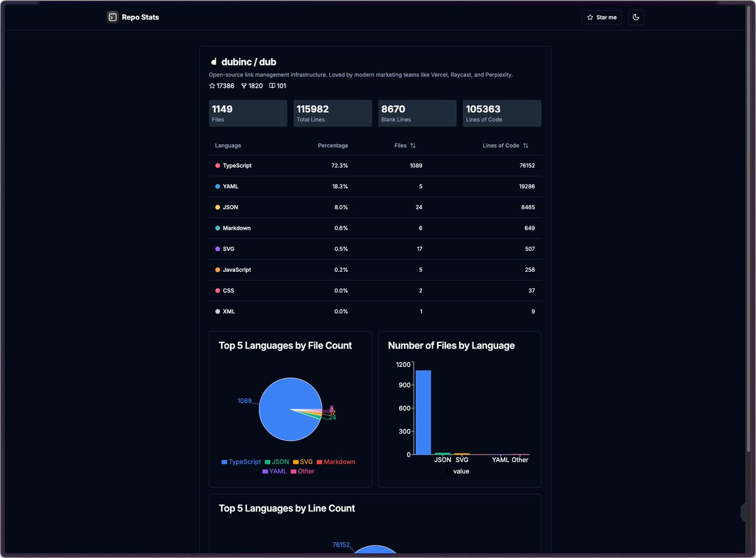Screen dimensions: 756x558
Task: Select the TypeScript language name in table
Action: click(238, 166)
